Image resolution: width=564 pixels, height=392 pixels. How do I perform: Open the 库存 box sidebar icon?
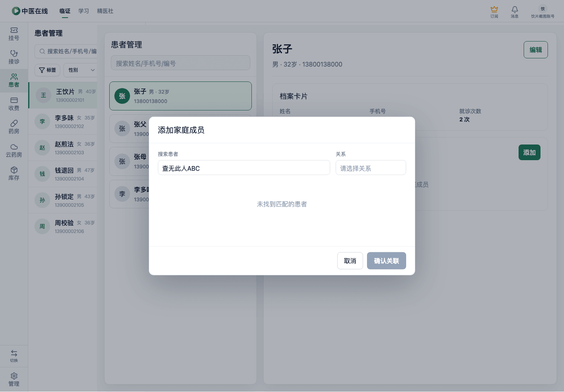coord(14,174)
